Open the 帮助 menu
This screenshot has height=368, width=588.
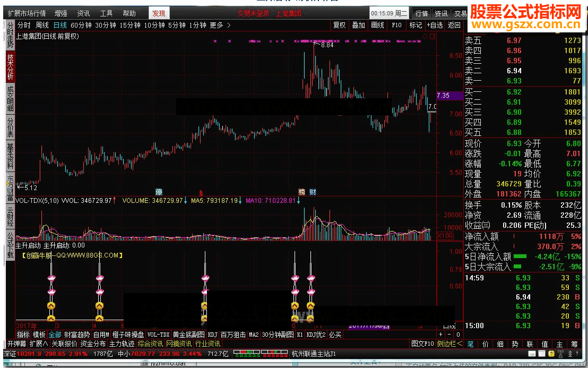[129, 13]
